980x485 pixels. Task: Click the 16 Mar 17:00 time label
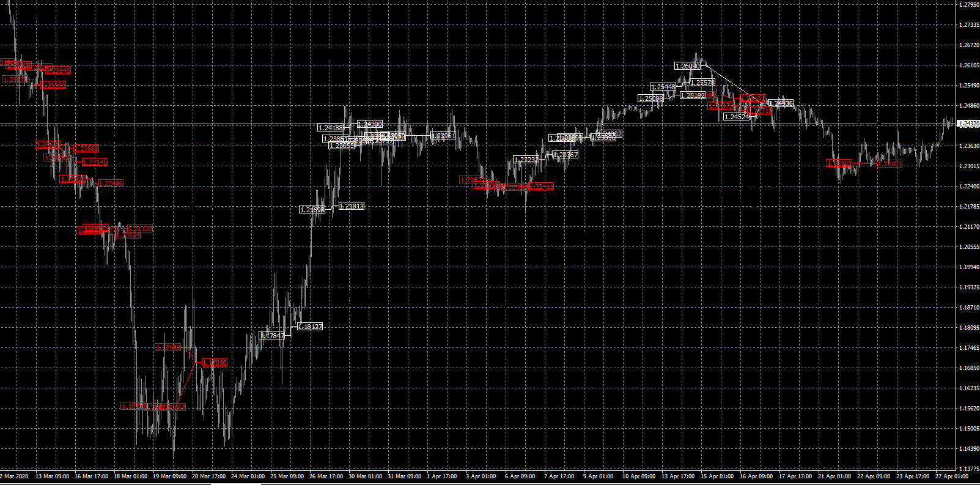[x=91, y=476]
